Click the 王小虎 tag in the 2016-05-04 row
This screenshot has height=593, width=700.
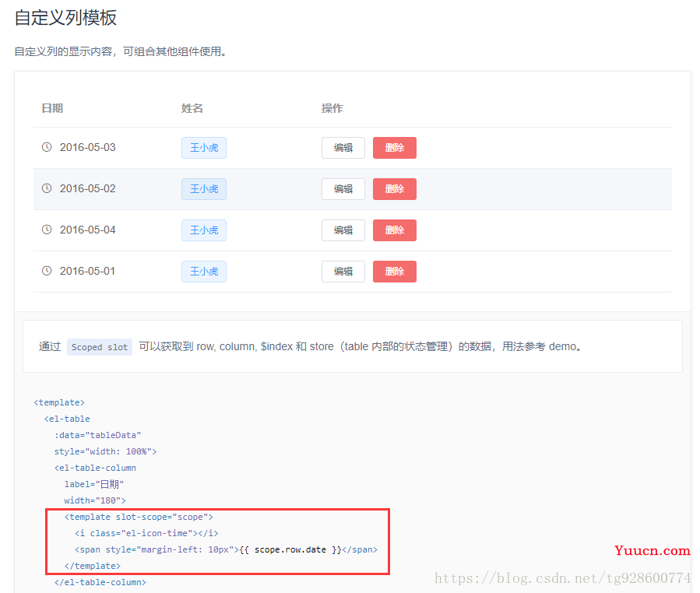point(204,230)
